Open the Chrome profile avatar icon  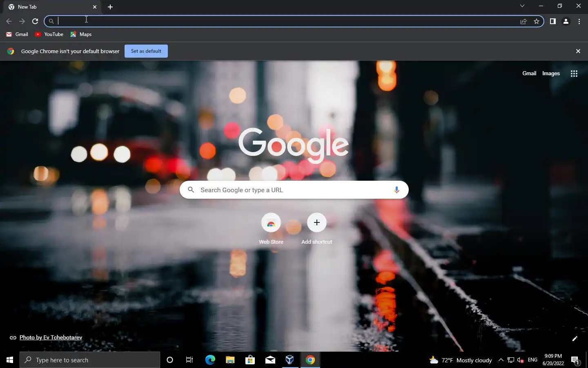pos(566,21)
